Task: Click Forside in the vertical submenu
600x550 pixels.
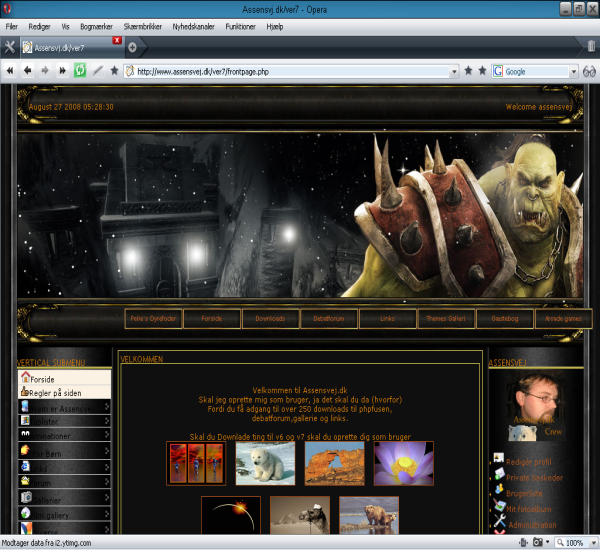Action: point(64,378)
